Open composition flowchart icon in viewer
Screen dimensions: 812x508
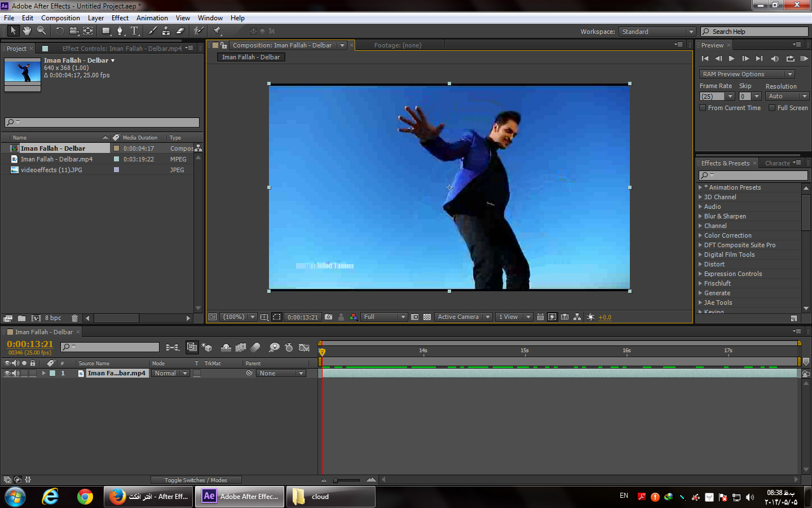click(x=577, y=317)
